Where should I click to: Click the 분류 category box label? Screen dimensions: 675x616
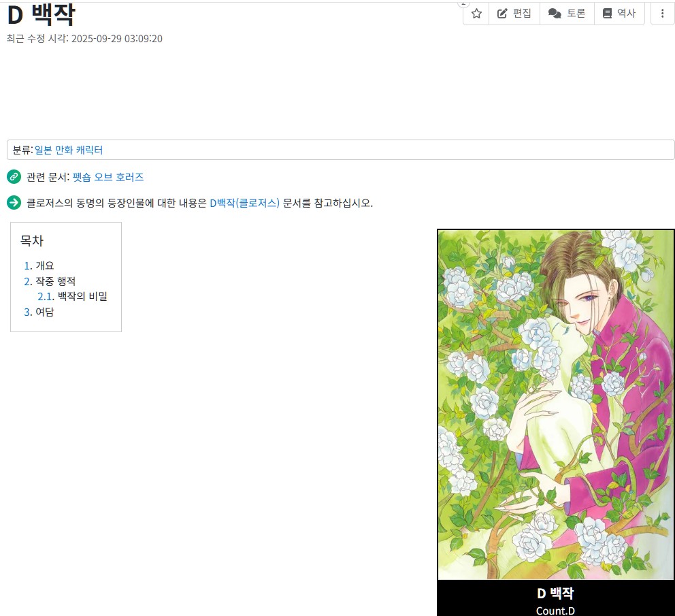(x=22, y=150)
